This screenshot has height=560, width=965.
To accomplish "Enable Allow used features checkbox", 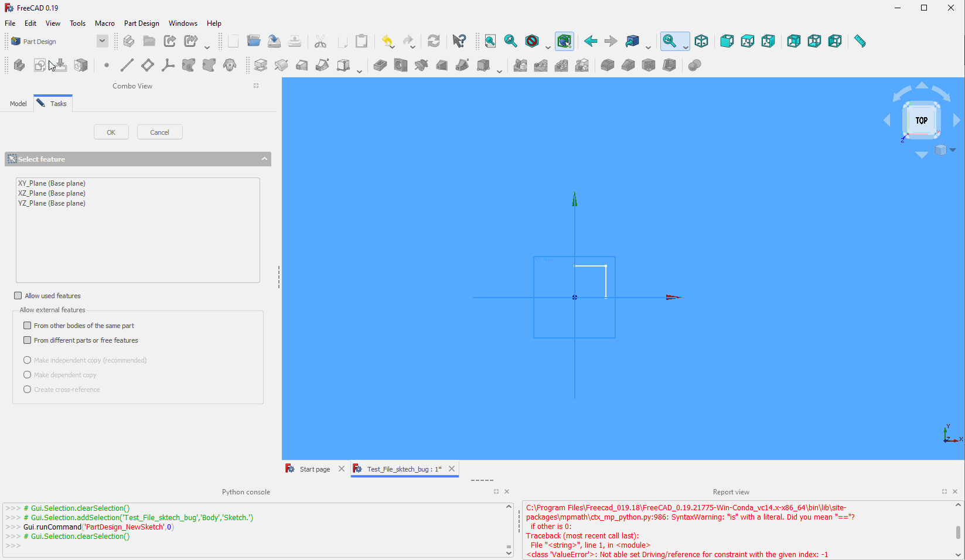I will [18, 296].
